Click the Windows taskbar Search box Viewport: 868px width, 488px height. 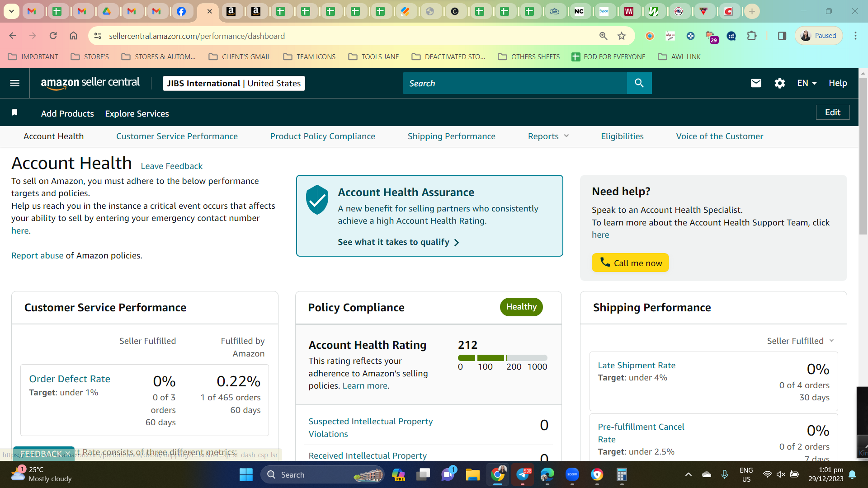(x=322, y=475)
